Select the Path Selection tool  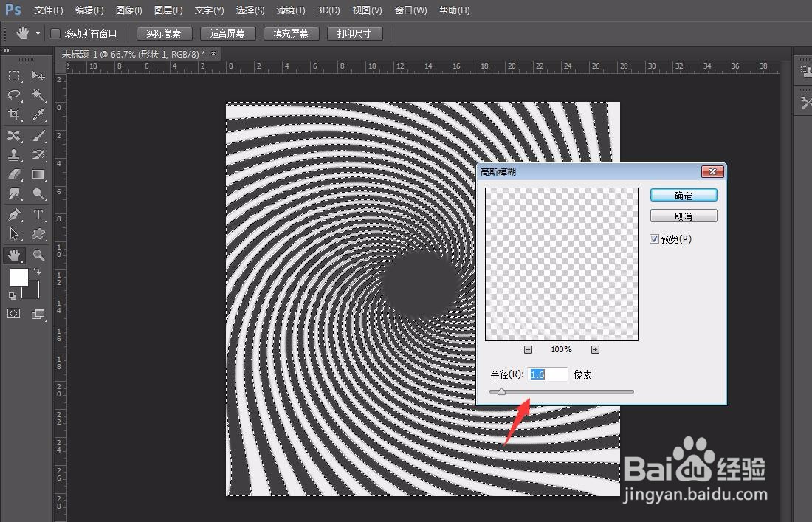pos(14,234)
